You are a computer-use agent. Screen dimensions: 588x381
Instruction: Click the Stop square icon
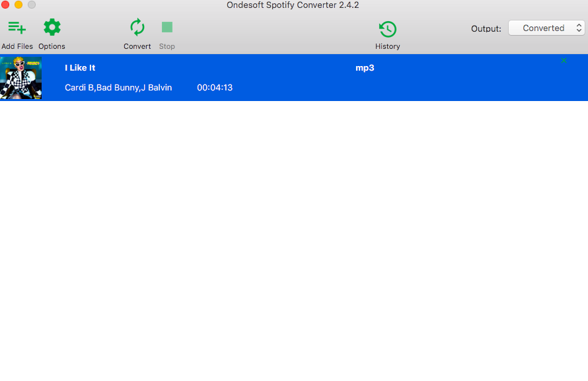167,27
